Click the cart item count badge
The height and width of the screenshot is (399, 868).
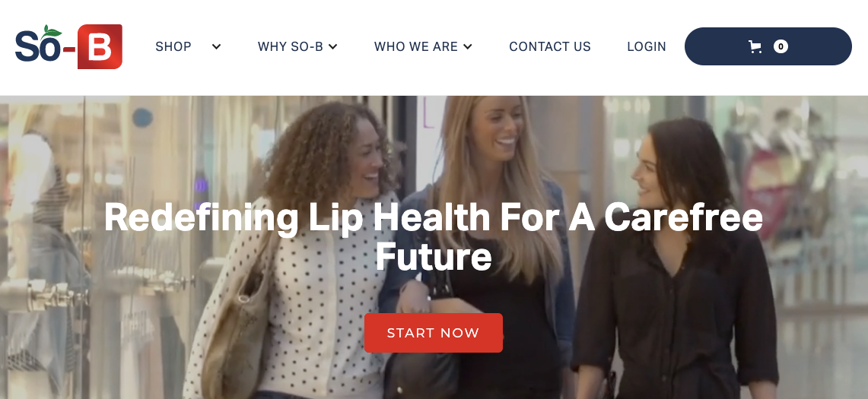(781, 46)
